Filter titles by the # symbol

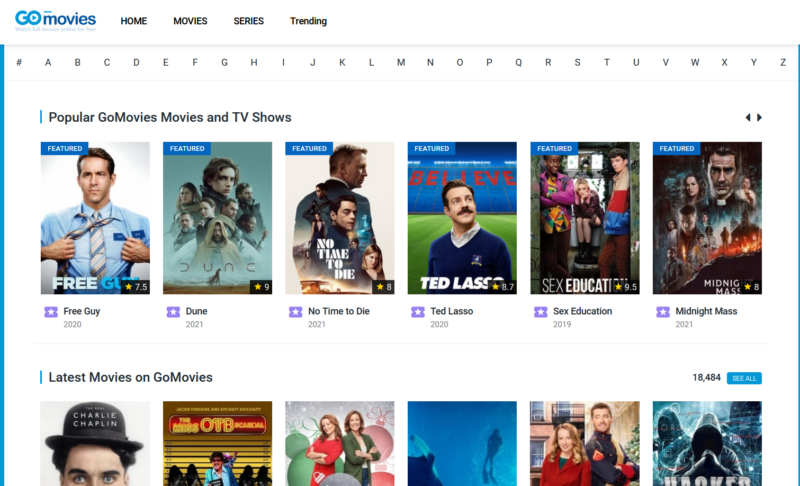click(19, 63)
